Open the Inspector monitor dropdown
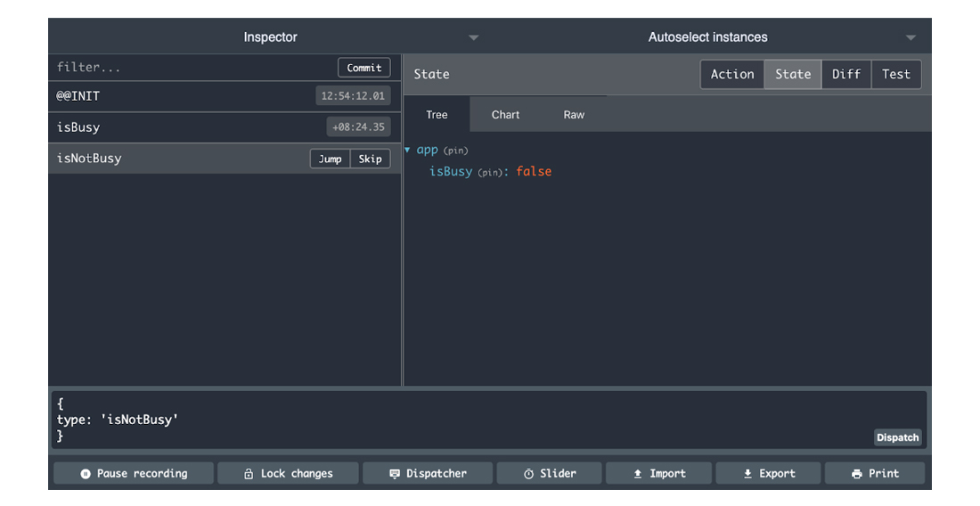The height and width of the screenshot is (506, 980). point(270,37)
